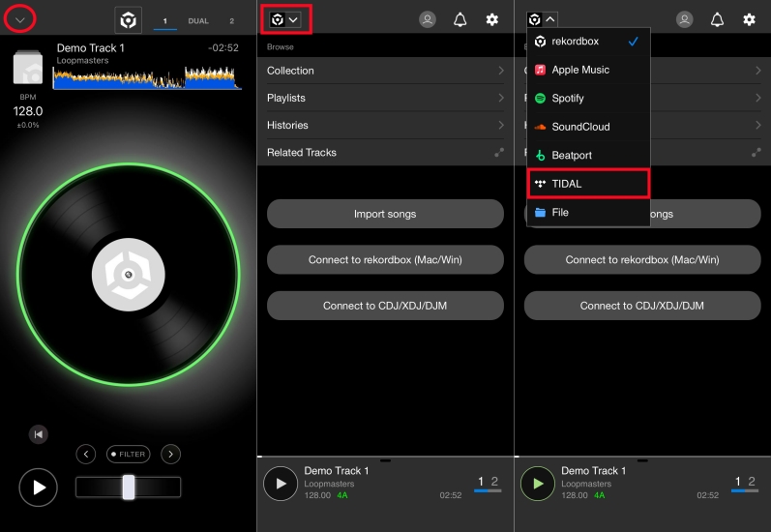Tap the Demo Track 1 artwork thumbnail
771x532 pixels.
click(27, 67)
